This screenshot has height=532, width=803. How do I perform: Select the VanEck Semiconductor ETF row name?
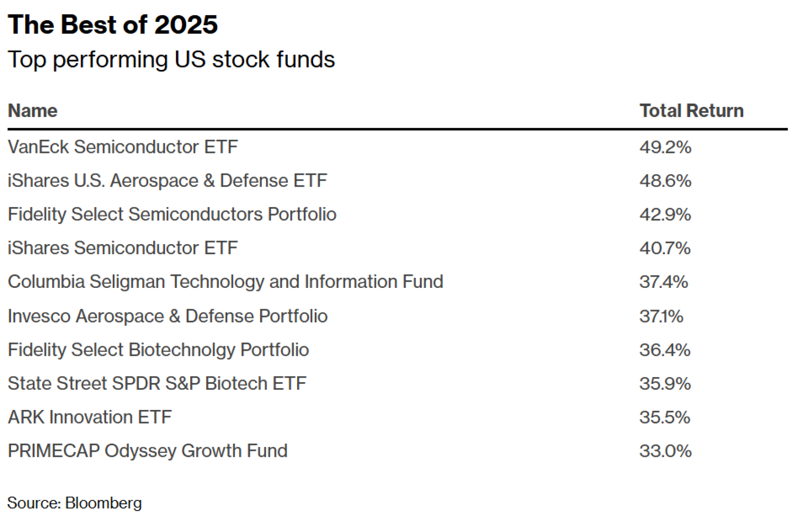point(122,147)
